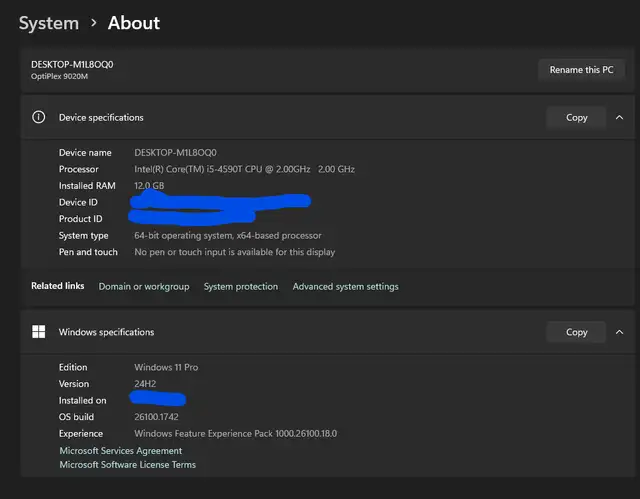The width and height of the screenshot is (640, 499).
Task: Collapse the Device specifications section chevron
Action: tap(619, 118)
